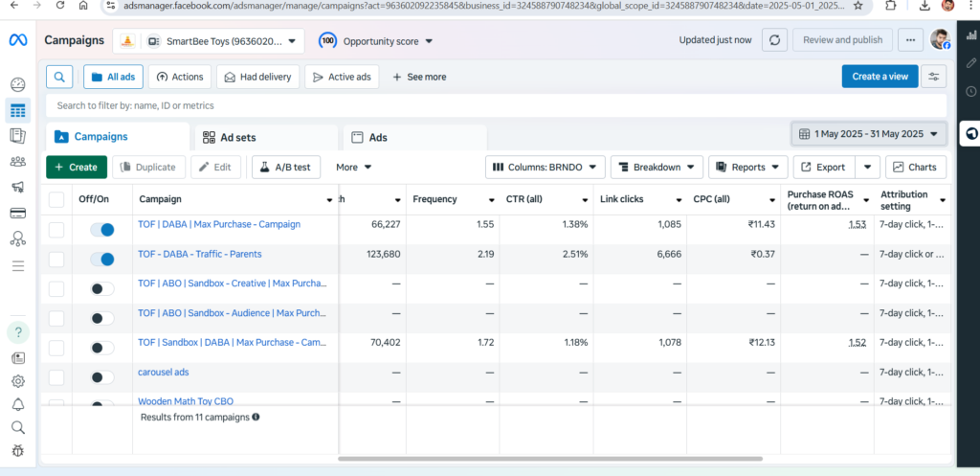Turn on the carousel ads campaign toggle
980x476 pixels.
(102, 376)
